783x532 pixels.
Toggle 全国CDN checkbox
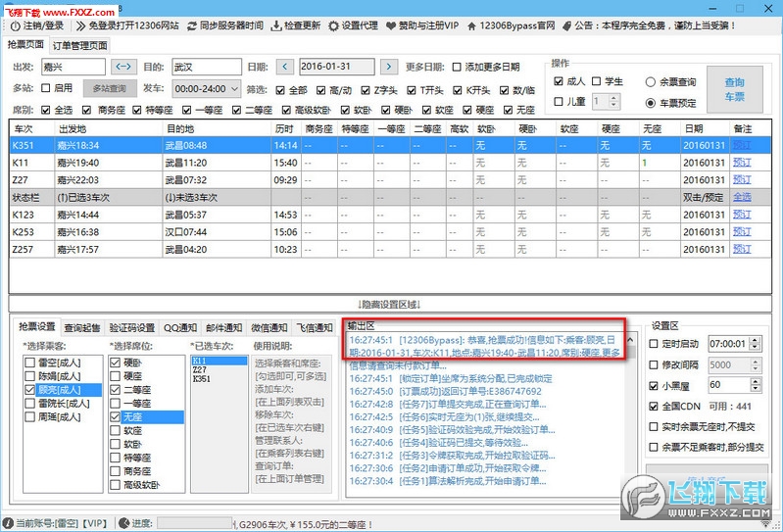(654, 407)
